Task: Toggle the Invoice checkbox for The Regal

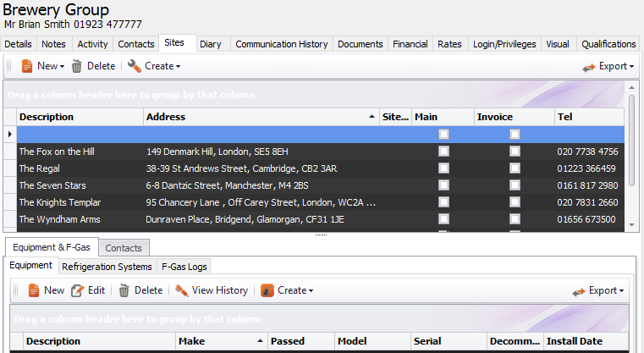Action: [x=515, y=168]
